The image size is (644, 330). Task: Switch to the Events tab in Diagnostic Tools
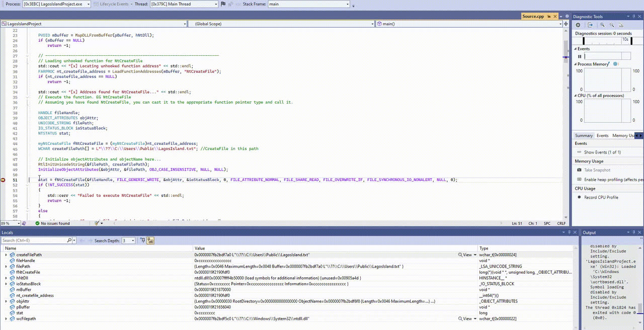603,135
